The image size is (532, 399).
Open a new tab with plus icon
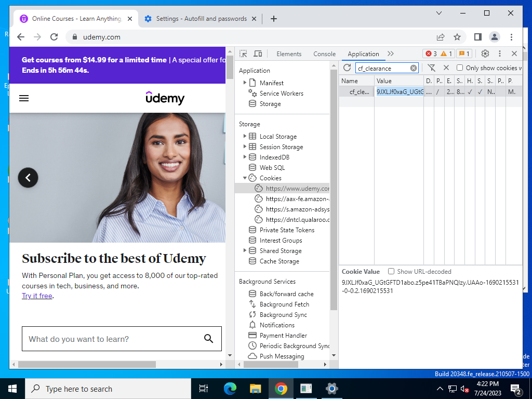coord(274,19)
